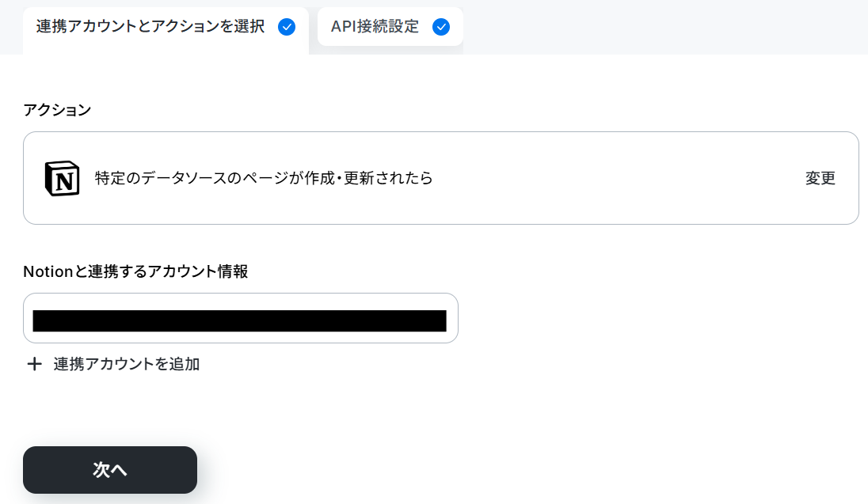The image size is (868, 504).
Task: Click blue checkmark beside API接続設定
Action: 440,27
